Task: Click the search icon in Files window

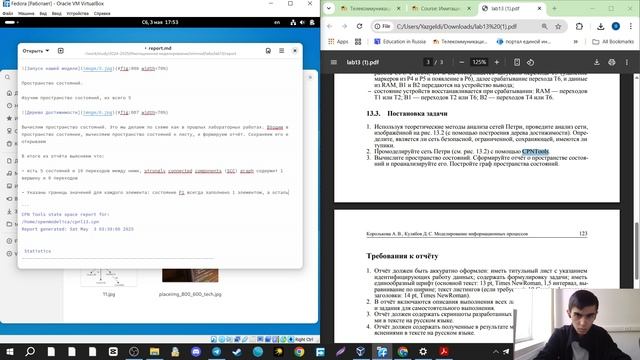Action: tap(7, 77)
